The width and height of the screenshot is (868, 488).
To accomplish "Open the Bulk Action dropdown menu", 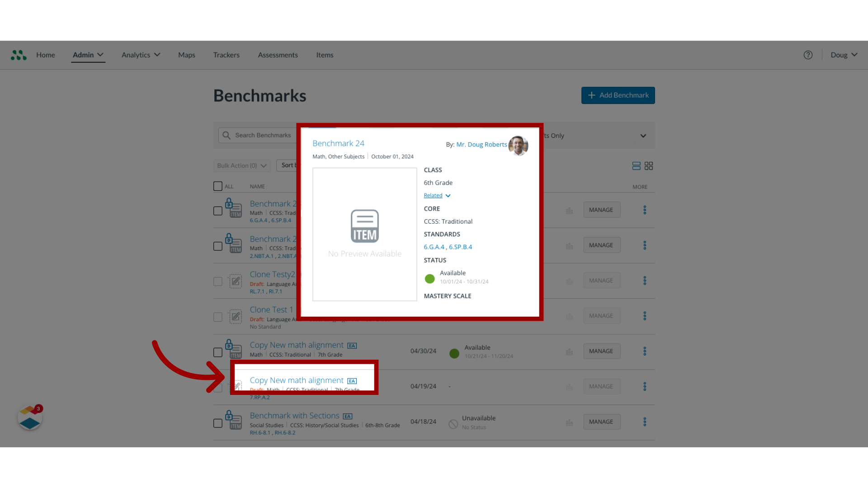I will click(241, 165).
